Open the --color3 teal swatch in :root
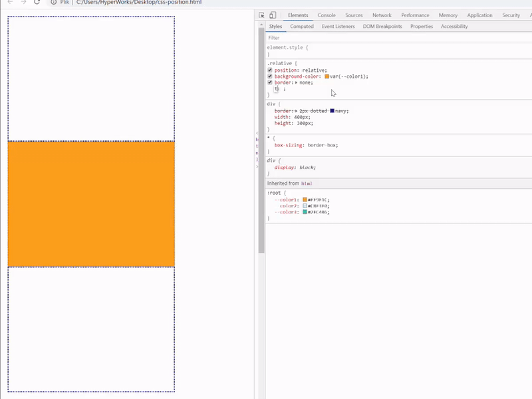Image resolution: width=532 pixels, height=399 pixels. click(x=305, y=211)
